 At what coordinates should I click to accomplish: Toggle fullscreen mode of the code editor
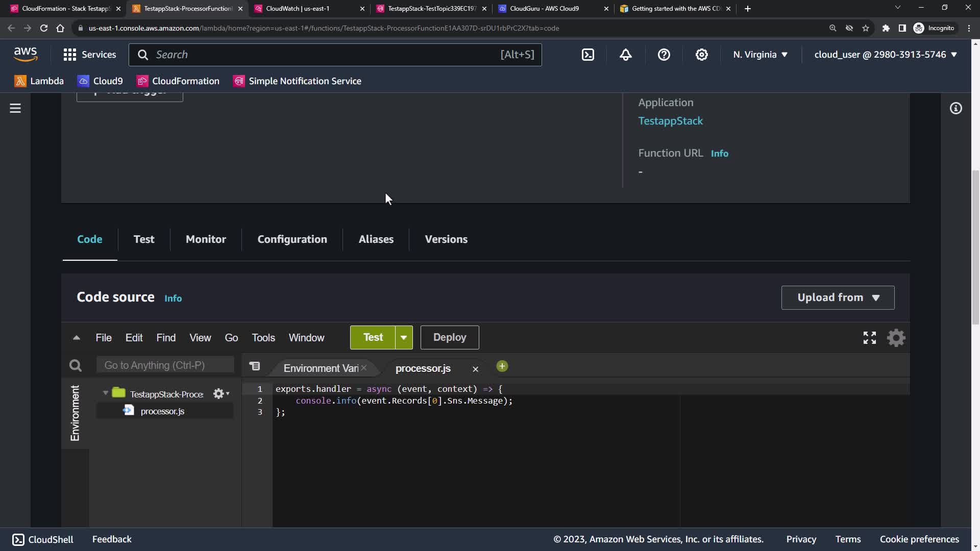click(x=869, y=338)
